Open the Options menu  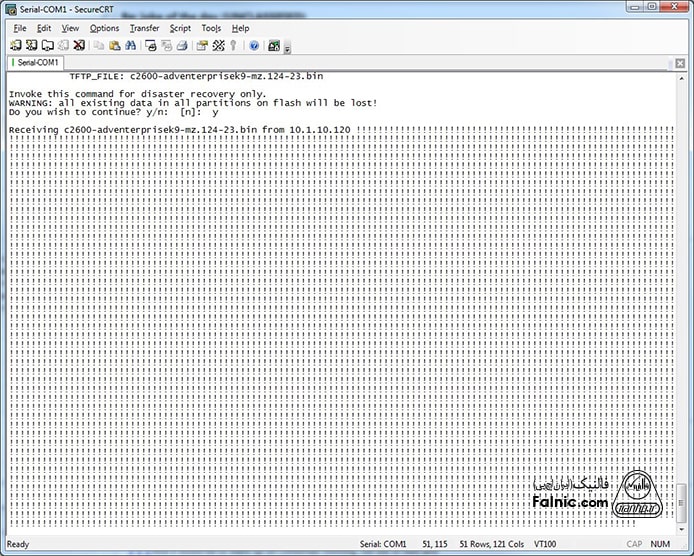[104, 28]
